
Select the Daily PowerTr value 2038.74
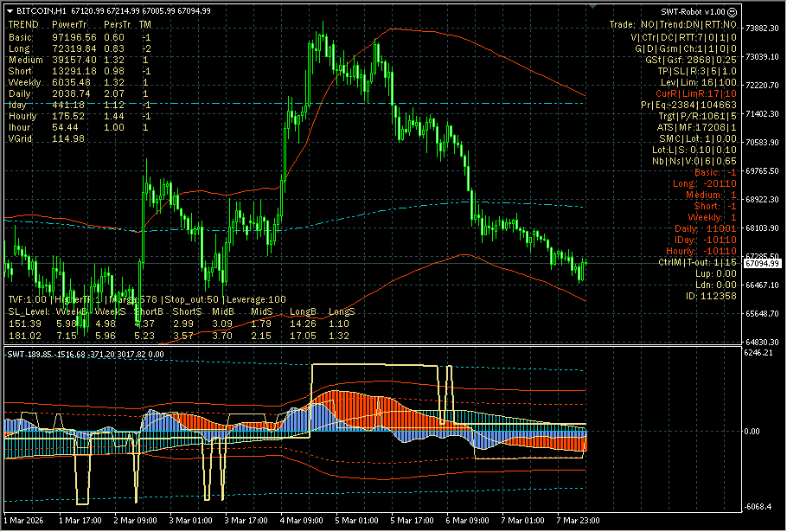point(71,93)
